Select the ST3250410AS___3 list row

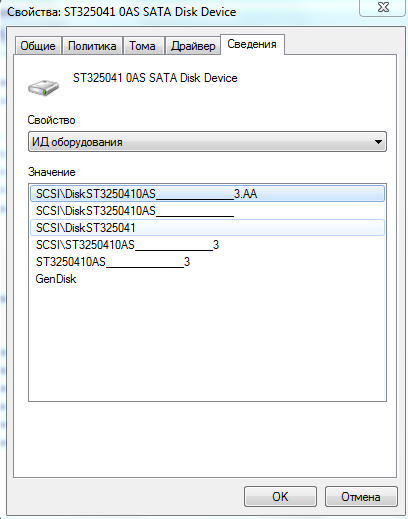[207, 262]
